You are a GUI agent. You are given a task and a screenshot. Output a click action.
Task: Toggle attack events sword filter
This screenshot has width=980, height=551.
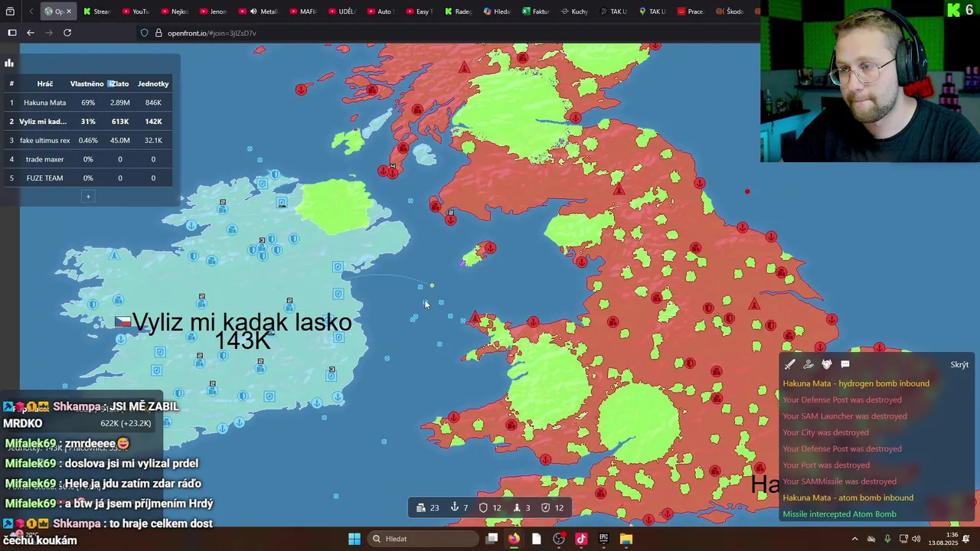pos(789,364)
